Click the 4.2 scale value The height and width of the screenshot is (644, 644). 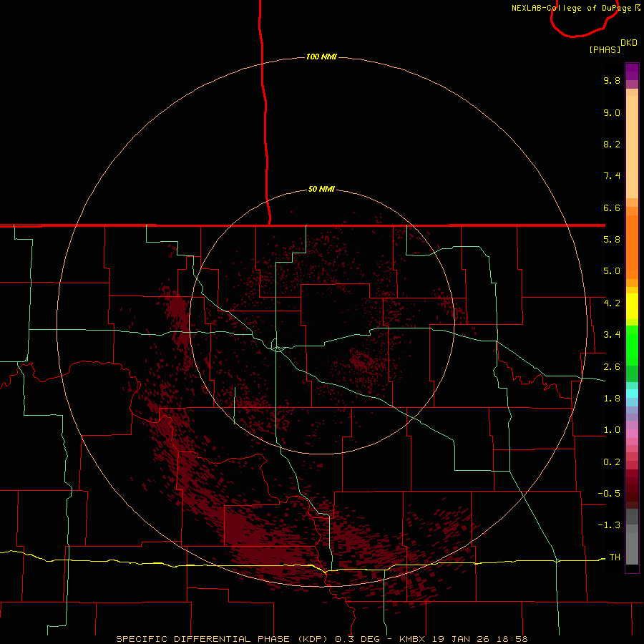point(612,303)
